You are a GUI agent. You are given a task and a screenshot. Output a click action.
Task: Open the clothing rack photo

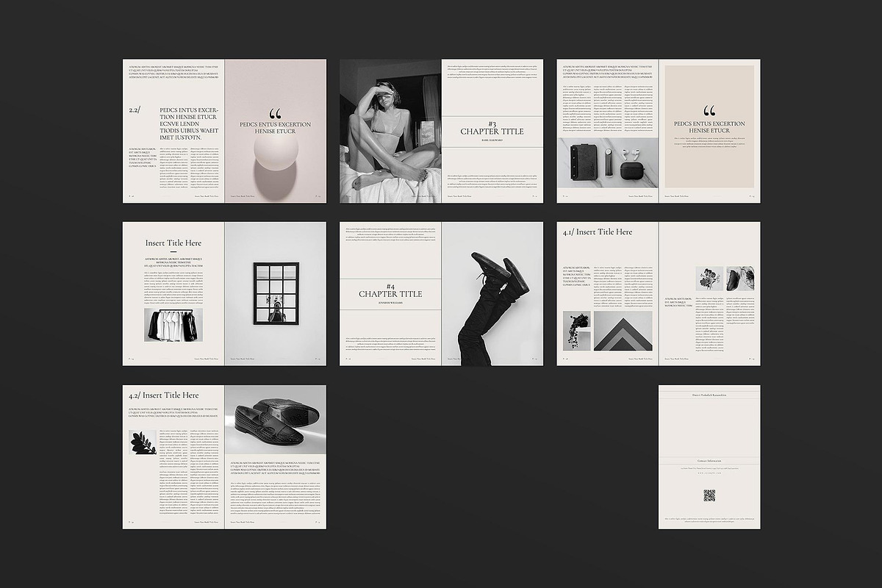coord(173,324)
